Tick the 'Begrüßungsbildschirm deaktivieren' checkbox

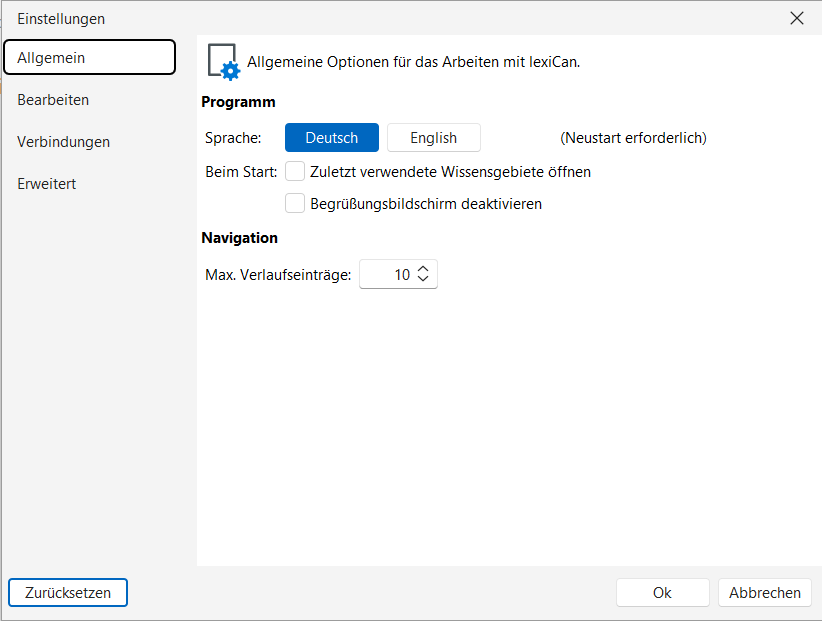click(295, 204)
